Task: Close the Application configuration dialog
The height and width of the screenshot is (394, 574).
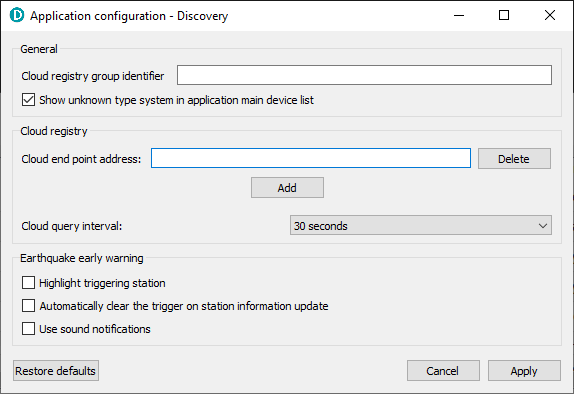Action: [550, 15]
